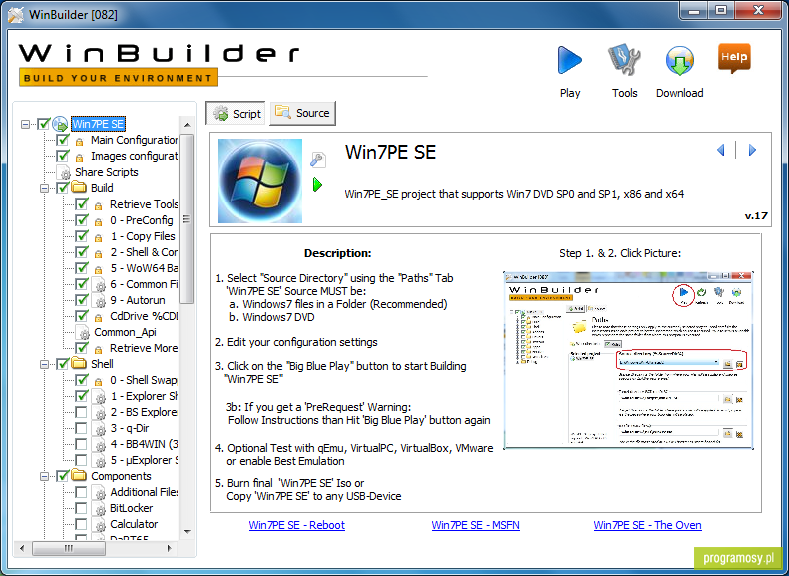
Task: Click the gear script icon for Share Scripts
Action: click(63, 172)
